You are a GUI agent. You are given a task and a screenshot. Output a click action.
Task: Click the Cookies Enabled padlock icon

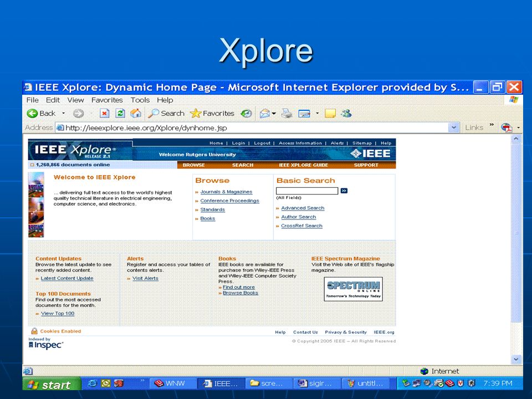(34, 331)
